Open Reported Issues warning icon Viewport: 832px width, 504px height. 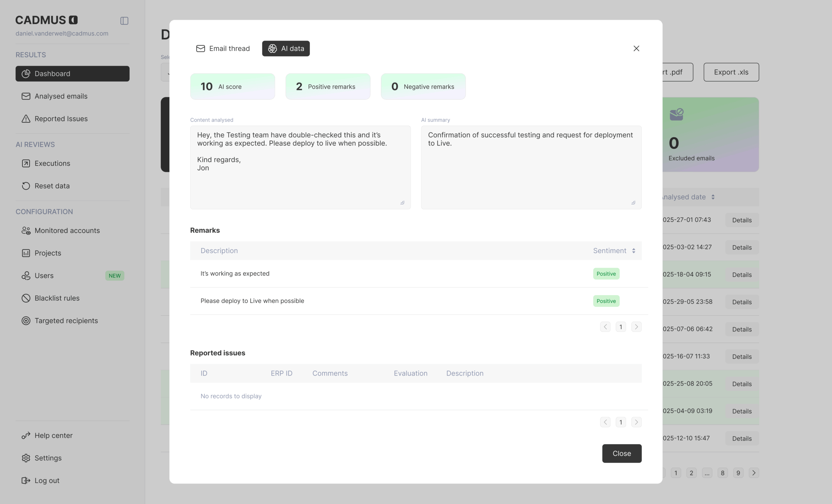pos(26,119)
